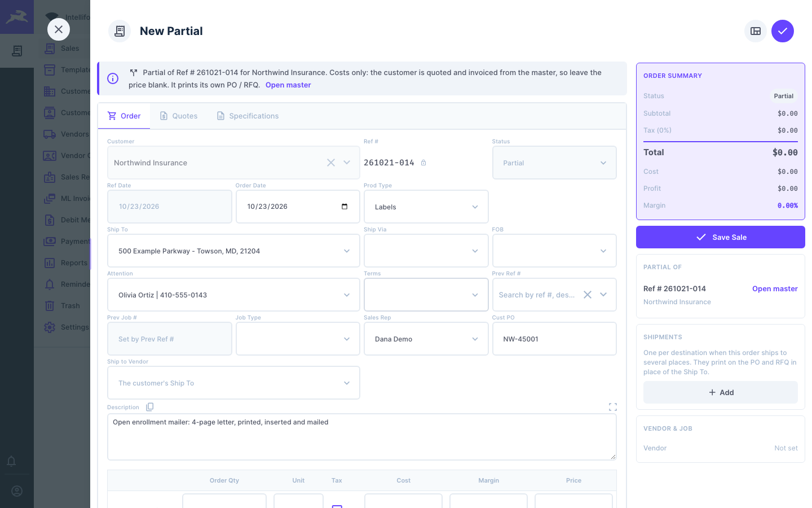812x508 pixels.
Task: Copy the description using the copy icon
Action: pyautogui.click(x=150, y=407)
